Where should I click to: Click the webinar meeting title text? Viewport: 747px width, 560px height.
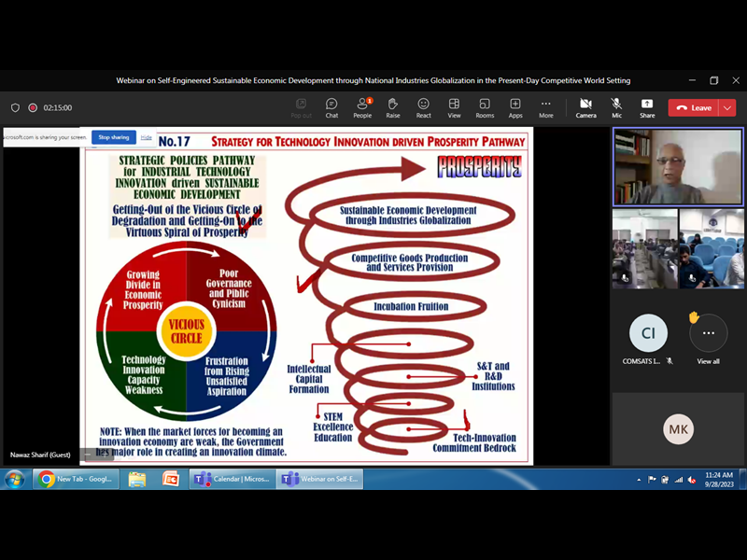click(x=373, y=80)
